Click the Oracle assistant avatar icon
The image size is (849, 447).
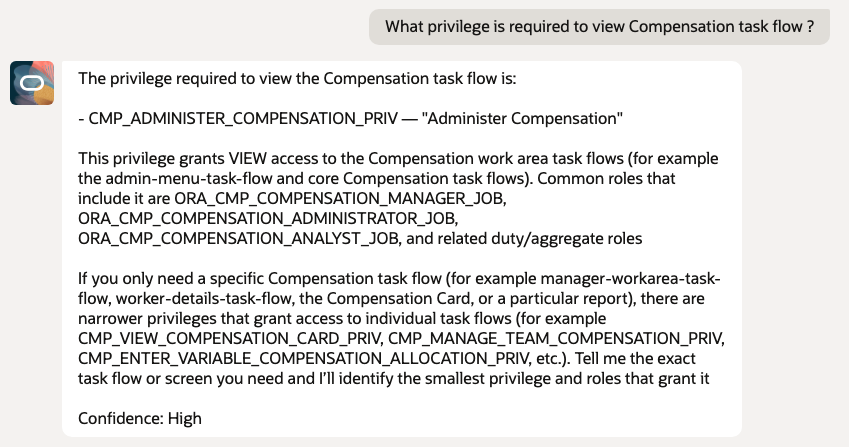pos(31,83)
